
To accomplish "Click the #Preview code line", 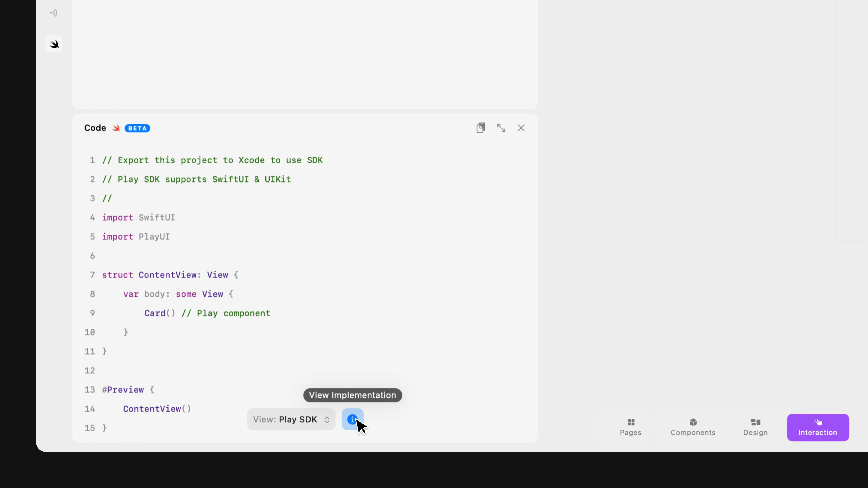I will [128, 390].
